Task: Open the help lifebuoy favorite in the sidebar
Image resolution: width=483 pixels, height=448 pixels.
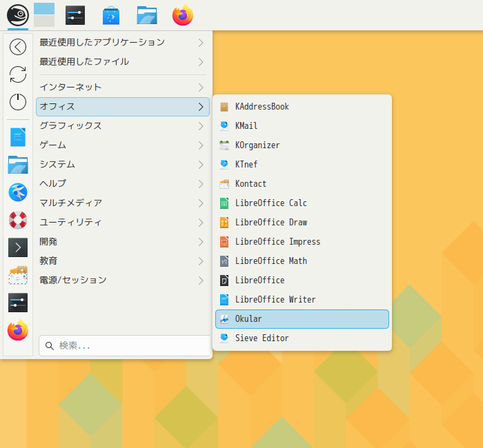Action: click(18, 220)
